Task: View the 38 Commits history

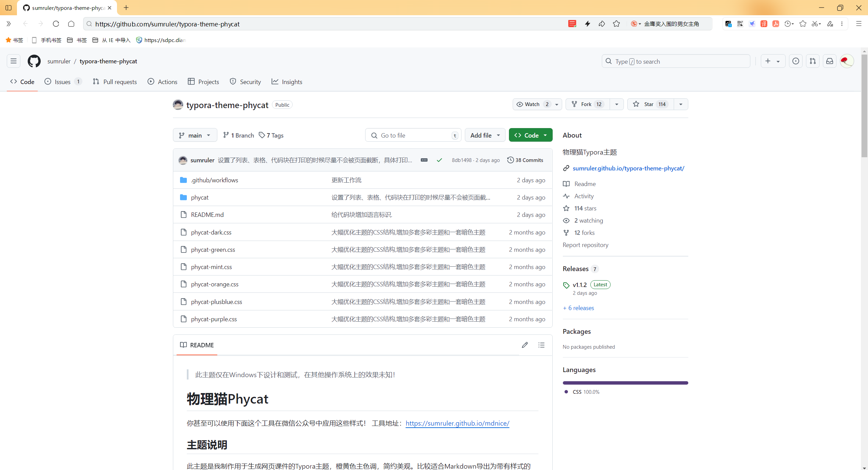Action: [x=525, y=160]
